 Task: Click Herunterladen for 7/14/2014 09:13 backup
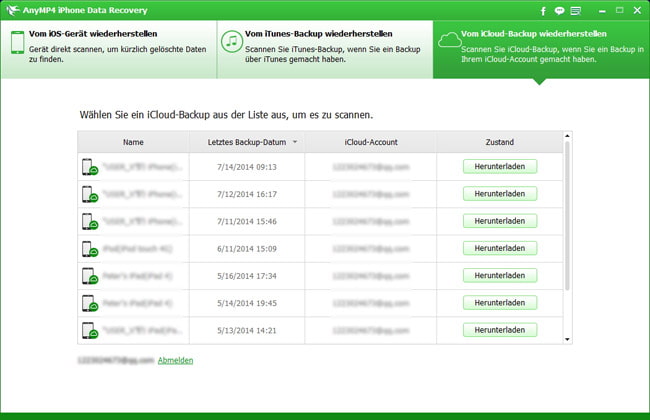pos(500,166)
